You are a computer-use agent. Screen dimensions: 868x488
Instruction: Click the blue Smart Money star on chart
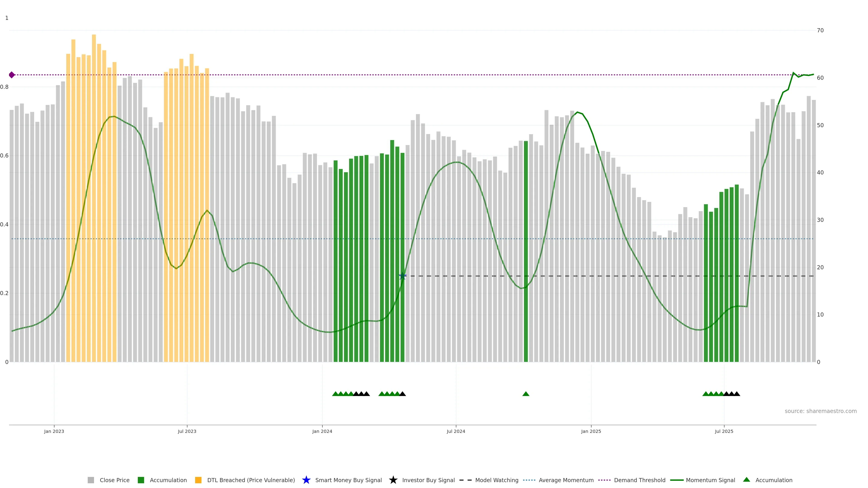(402, 276)
